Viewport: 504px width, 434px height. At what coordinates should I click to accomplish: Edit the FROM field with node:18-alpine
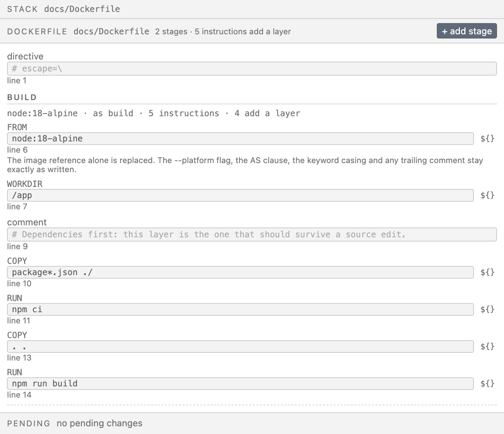pyautogui.click(x=240, y=139)
